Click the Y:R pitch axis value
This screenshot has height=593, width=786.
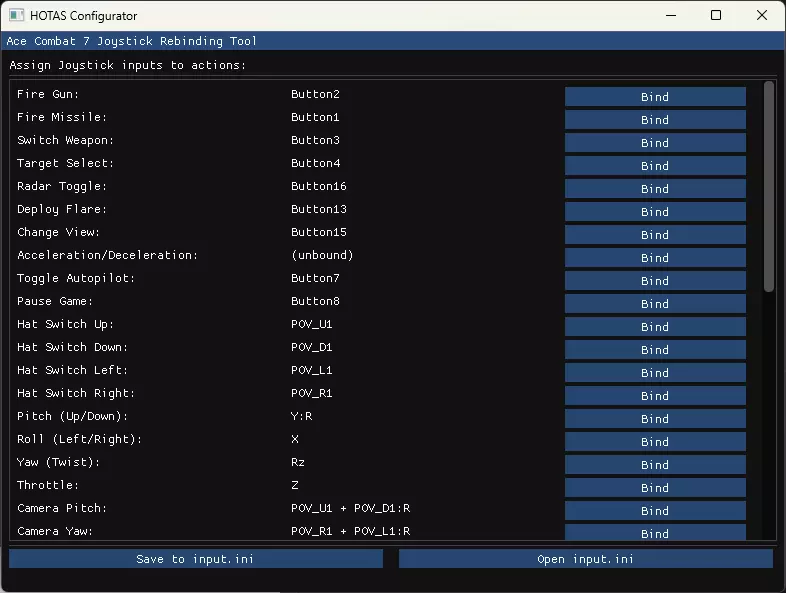(x=301, y=416)
